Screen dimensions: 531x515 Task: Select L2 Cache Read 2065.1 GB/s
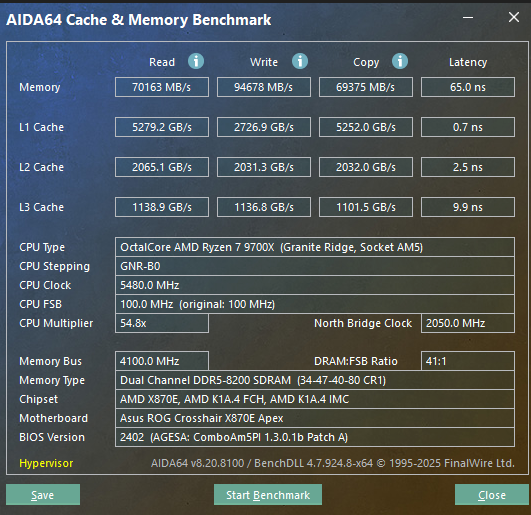pos(162,167)
